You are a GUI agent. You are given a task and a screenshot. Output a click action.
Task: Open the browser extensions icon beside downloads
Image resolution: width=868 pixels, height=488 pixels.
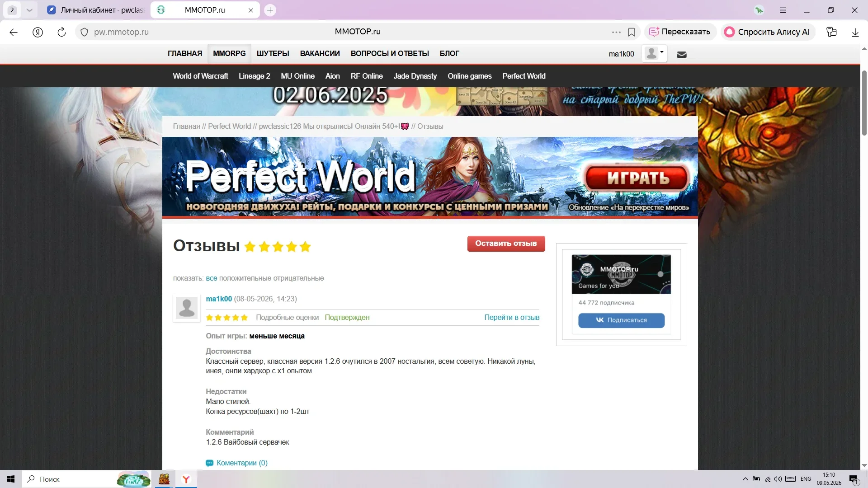point(831,32)
